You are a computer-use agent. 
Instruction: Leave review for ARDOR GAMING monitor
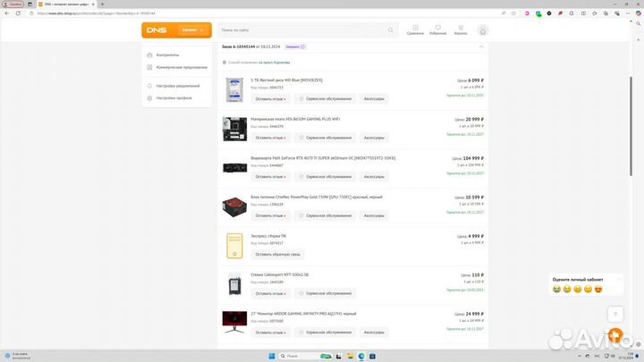tap(270, 333)
